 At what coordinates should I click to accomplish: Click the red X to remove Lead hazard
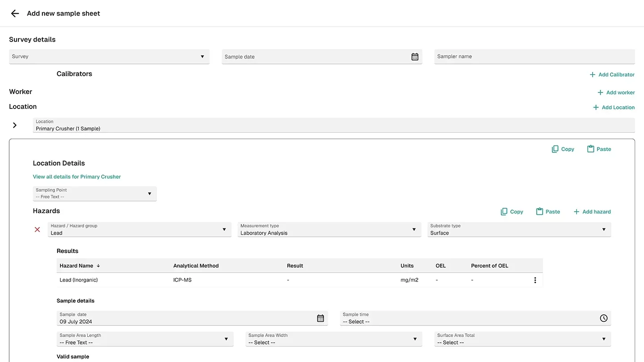tap(38, 230)
